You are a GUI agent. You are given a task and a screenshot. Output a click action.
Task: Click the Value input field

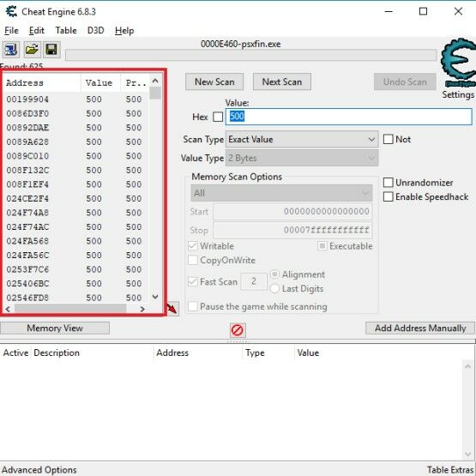[x=349, y=117]
